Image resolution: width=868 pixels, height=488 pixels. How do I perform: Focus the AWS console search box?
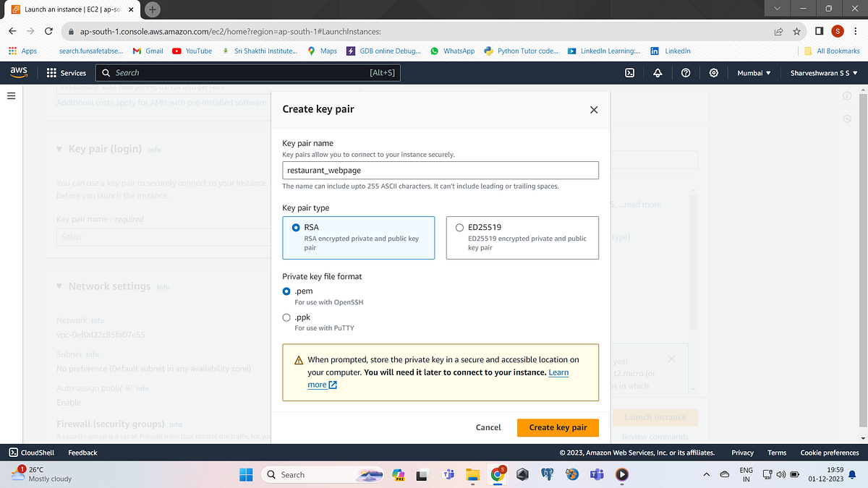[248, 73]
